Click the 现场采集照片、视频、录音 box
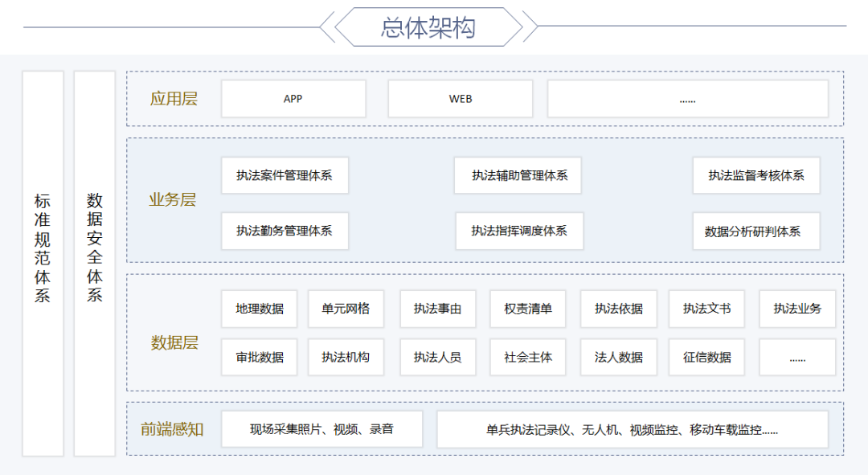 [321, 429]
